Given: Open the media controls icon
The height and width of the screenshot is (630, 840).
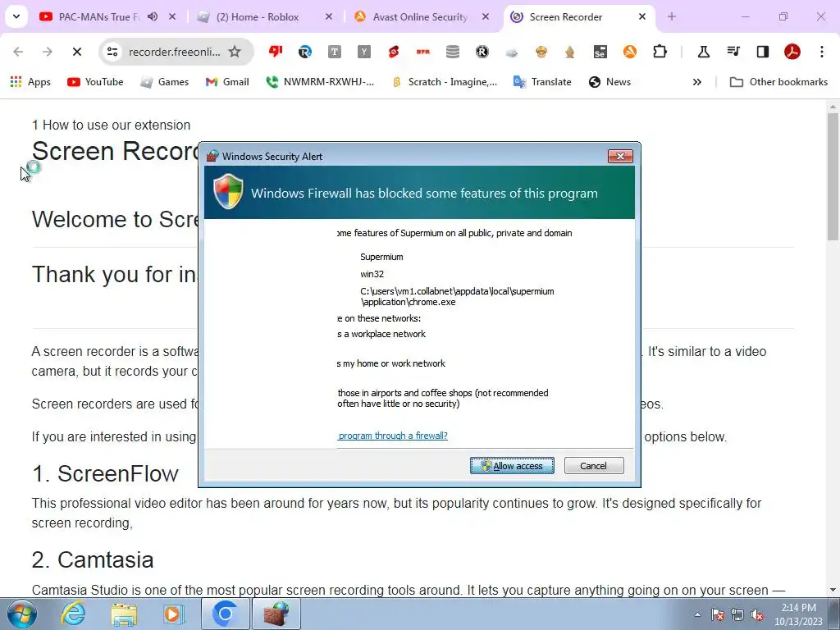Looking at the screenshot, I should [733, 52].
